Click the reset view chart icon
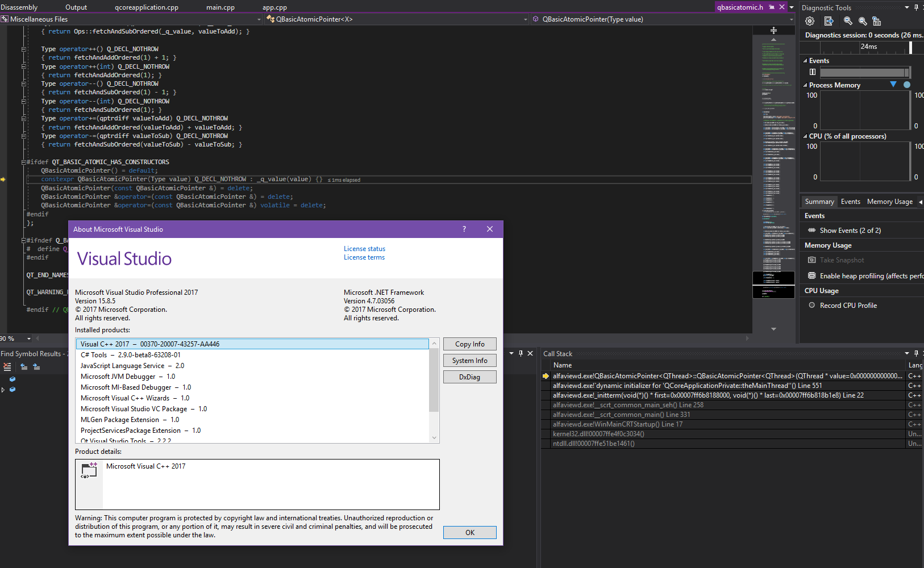This screenshot has width=924, height=568. [x=877, y=21]
